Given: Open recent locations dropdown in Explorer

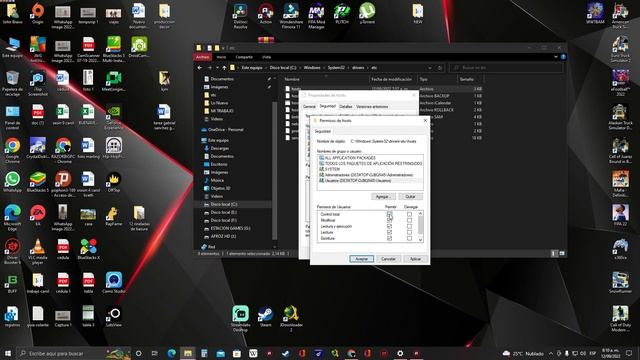Looking at the screenshot, I should [217, 68].
